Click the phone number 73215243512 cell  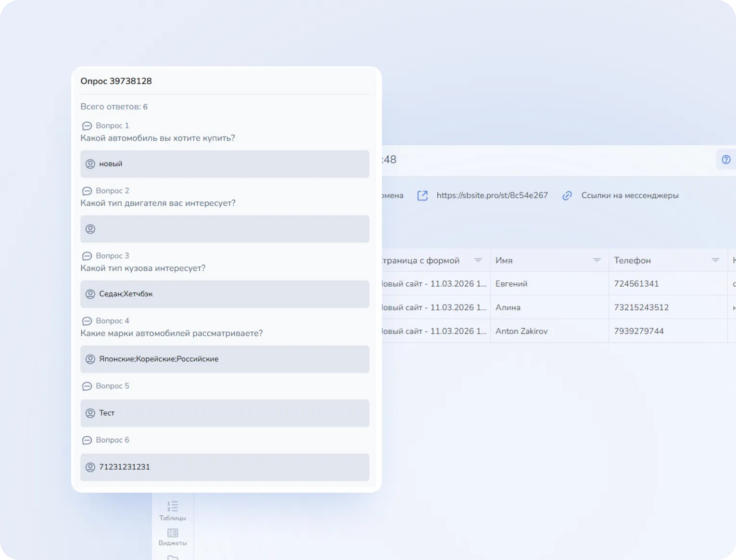(x=641, y=307)
